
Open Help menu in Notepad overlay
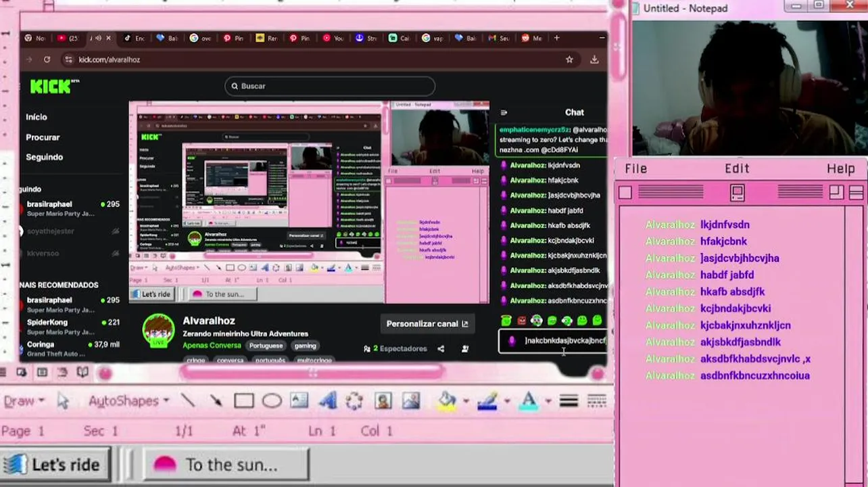click(x=841, y=169)
